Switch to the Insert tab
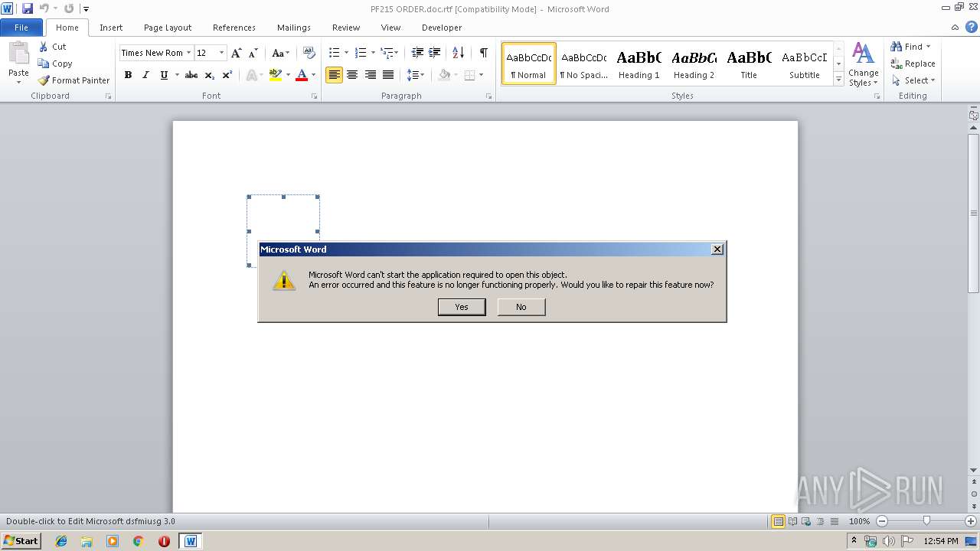Screen dimensions: 980x551 point(111,28)
